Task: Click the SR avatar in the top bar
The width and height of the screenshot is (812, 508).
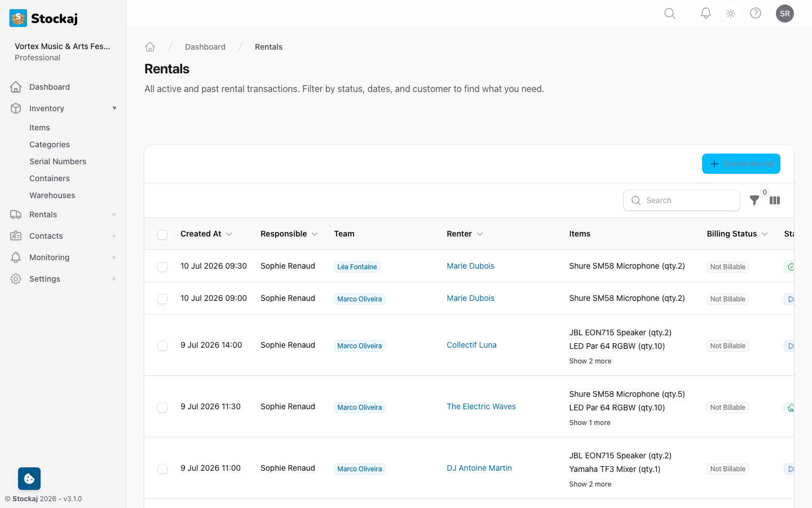Action: (x=785, y=13)
